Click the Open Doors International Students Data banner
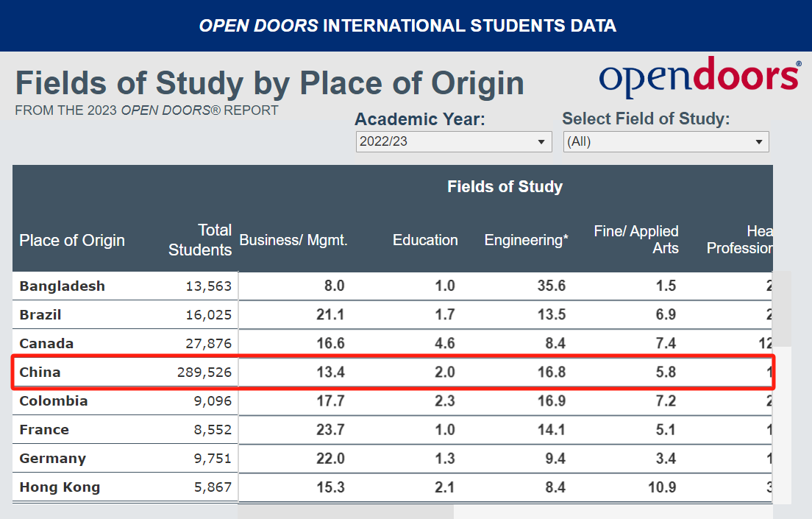The image size is (812, 519). (407, 26)
